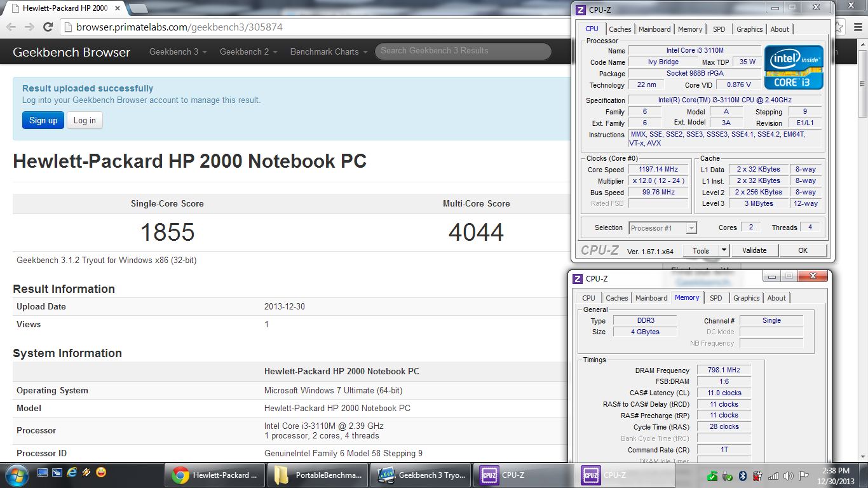Viewport: 868px width, 488px height.
Task: Select Mainboard tab in top CPU-Z window
Action: pos(654,29)
